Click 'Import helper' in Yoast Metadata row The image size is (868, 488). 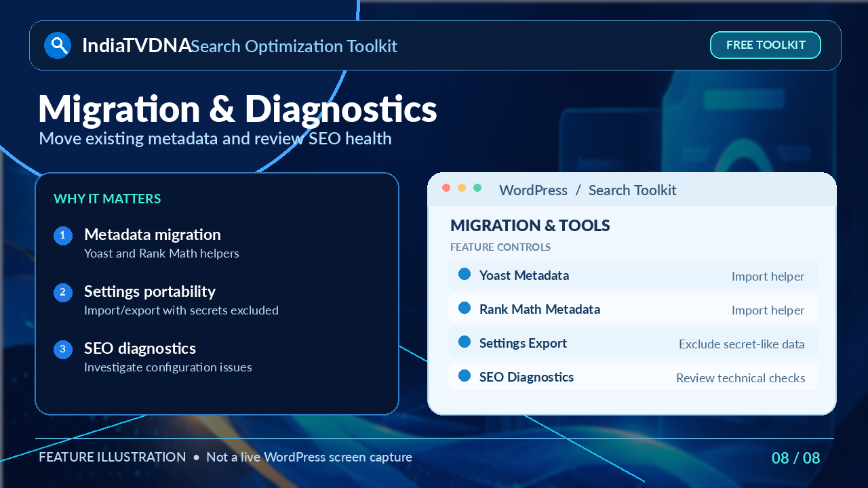click(x=768, y=277)
